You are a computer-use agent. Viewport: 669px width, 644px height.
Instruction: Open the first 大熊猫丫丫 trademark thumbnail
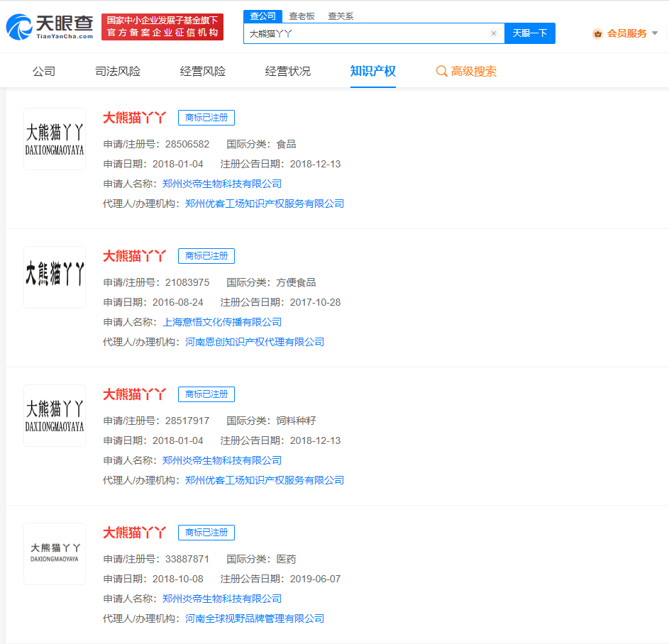click(x=55, y=139)
